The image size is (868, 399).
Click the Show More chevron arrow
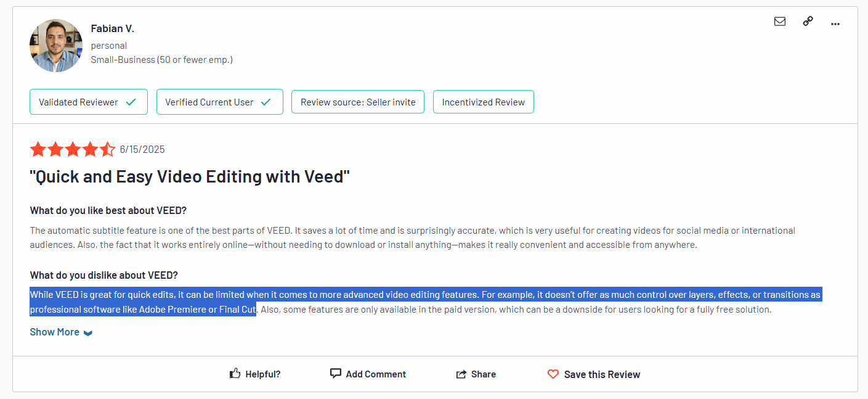coord(88,333)
